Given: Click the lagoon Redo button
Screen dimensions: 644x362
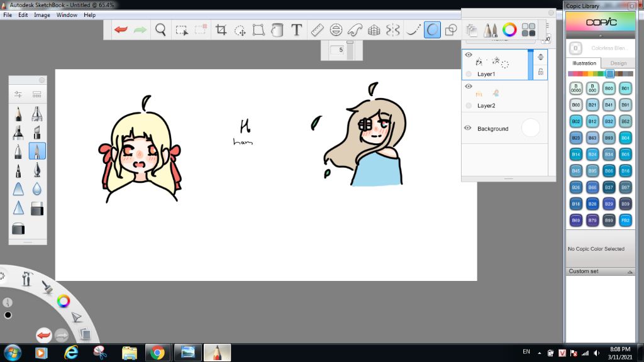Looking at the screenshot, I should (62, 336).
